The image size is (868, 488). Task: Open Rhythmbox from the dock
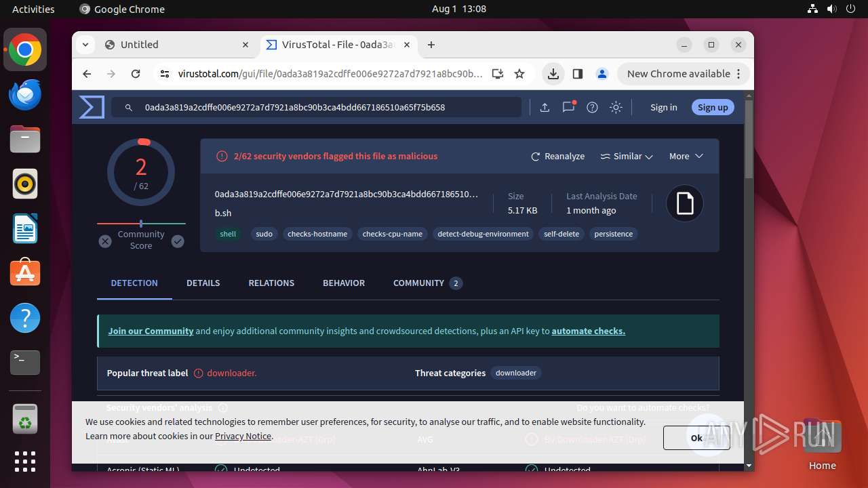click(x=25, y=184)
